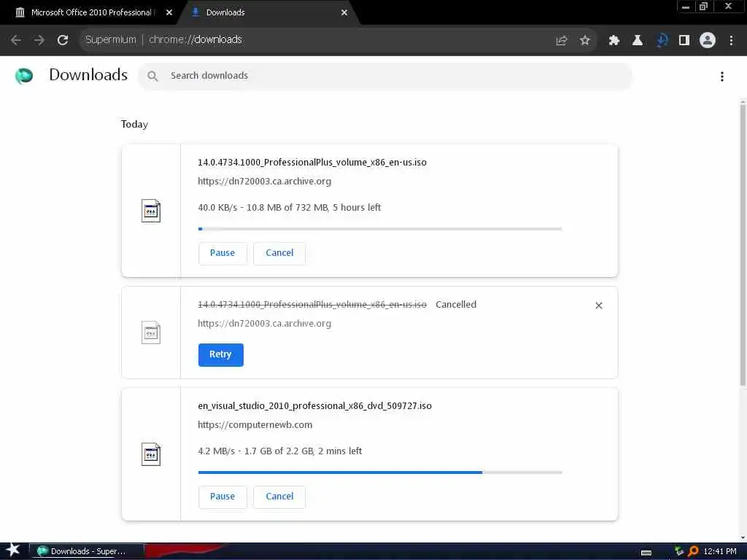Click the ProfessionalPlus download progress bar
The width and height of the screenshot is (747, 560).
[x=380, y=229]
